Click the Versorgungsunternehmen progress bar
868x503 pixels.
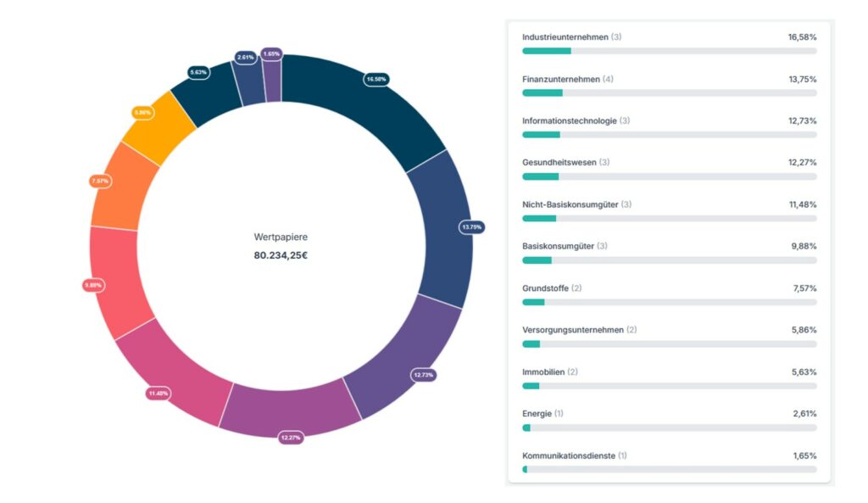pyautogui.click(x=670, y=344)
